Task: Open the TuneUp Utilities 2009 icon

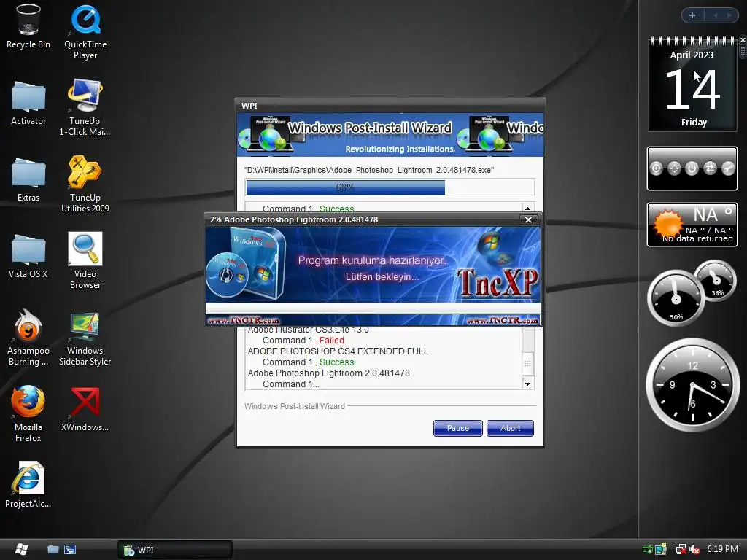Action: (x=85, y=184)
